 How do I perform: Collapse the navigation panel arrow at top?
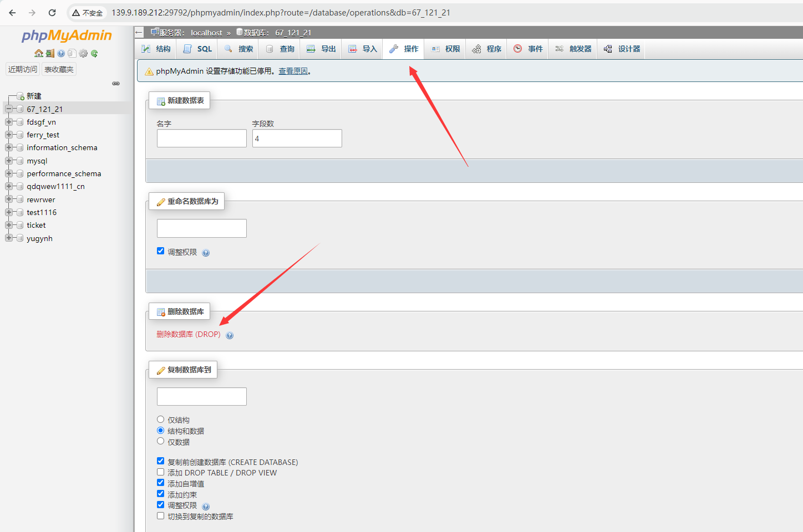[139, 32]
